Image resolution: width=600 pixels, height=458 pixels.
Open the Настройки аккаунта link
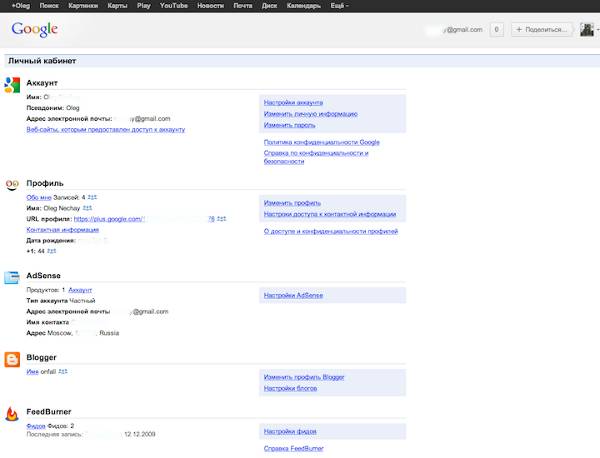tap(293, 103)
